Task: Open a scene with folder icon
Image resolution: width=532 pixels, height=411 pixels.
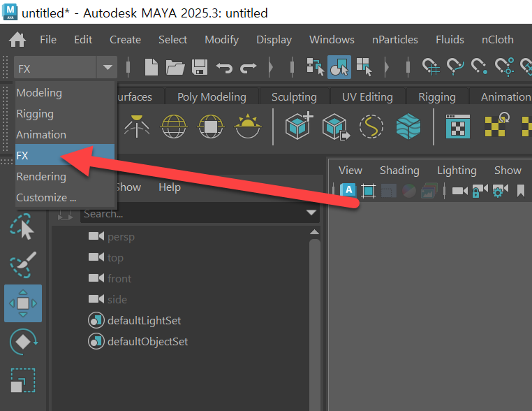Action: tap(175, 67)
